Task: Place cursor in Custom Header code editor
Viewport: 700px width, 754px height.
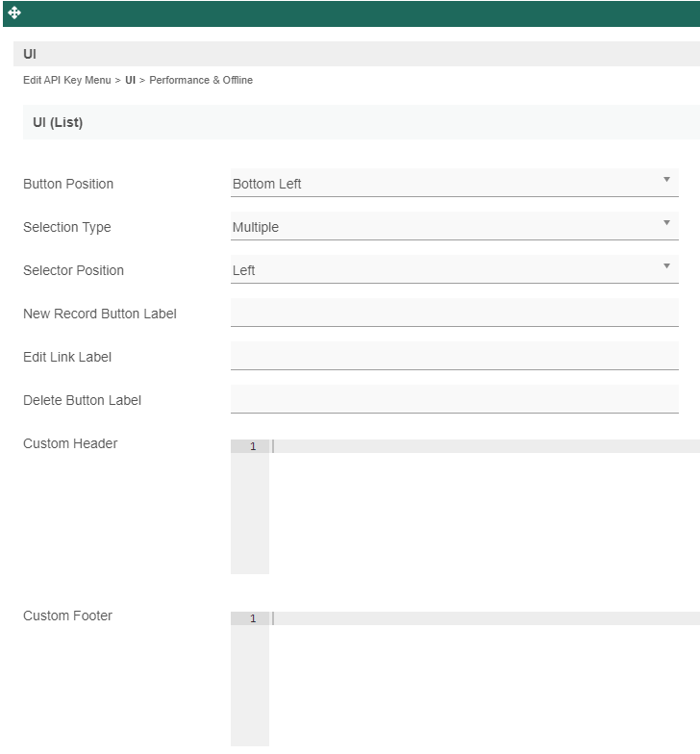Action: point(485,506)
